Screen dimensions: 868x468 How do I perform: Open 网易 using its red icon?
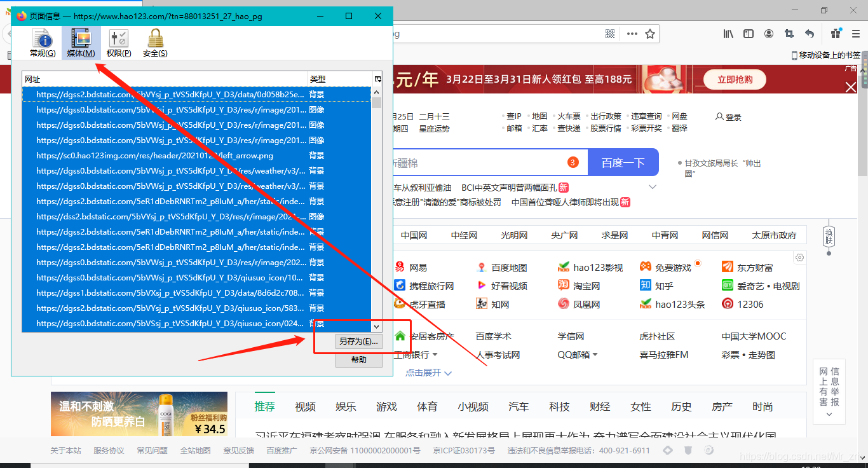399,266
